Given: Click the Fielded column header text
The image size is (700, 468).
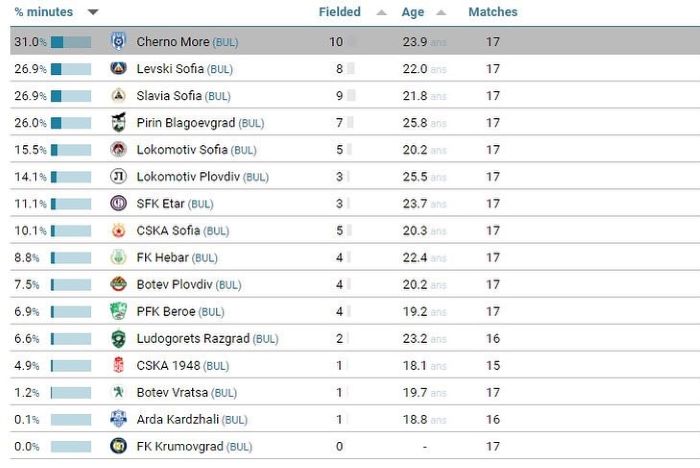Looking at the screenshot, I should [x=340, y=12].
